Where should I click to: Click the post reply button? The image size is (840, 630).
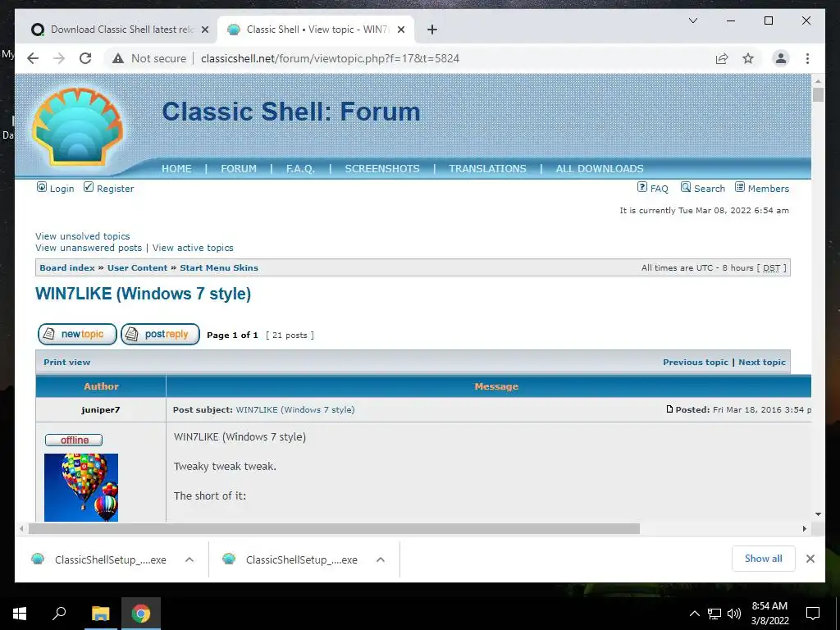(160, 335)
